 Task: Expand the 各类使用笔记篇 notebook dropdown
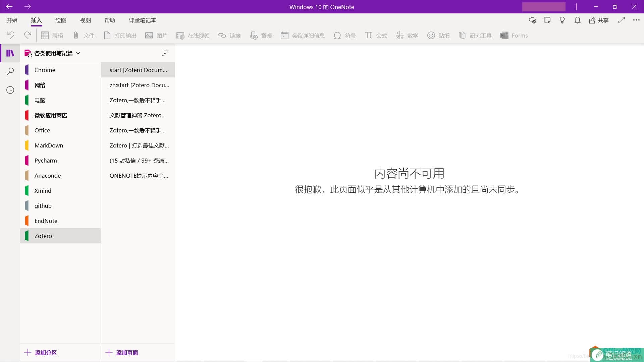tap(78, 53)
